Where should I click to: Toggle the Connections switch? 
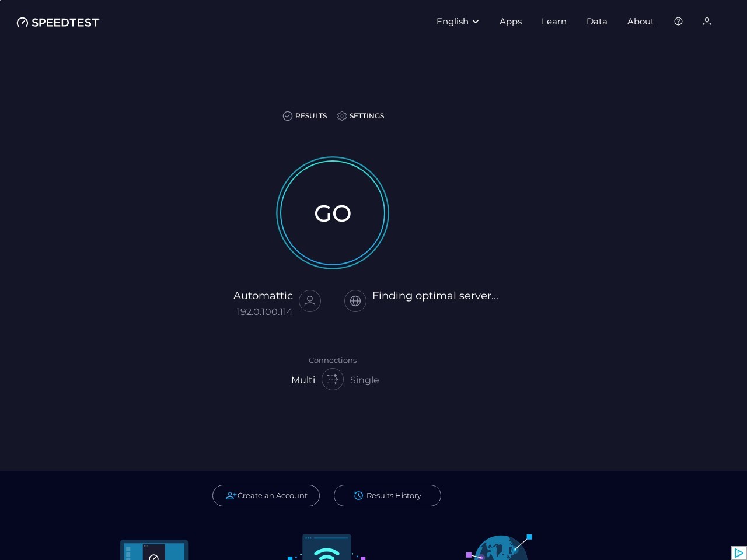(x=333, y=380)
